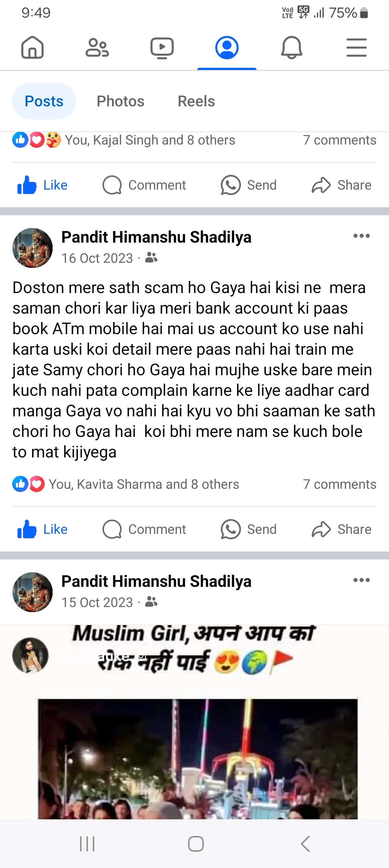Viewport: 389px width, 868px height.
Task: Open the Friends icon in top bar
Action: (97, 48)
